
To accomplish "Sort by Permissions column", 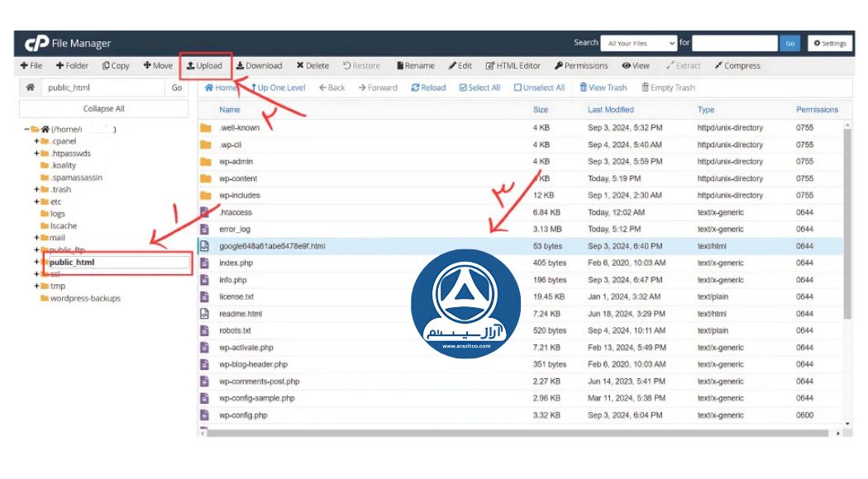I will (x=817, y=110).
